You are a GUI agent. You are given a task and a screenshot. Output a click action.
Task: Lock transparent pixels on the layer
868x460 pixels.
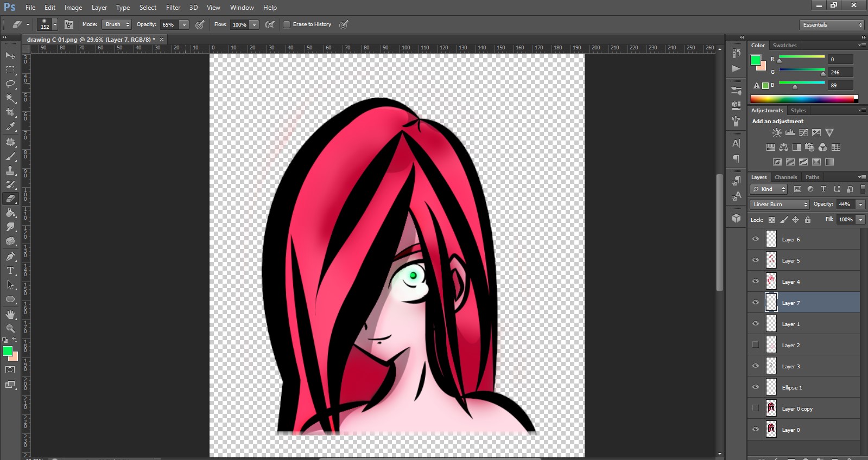click(x=771, y=220)
